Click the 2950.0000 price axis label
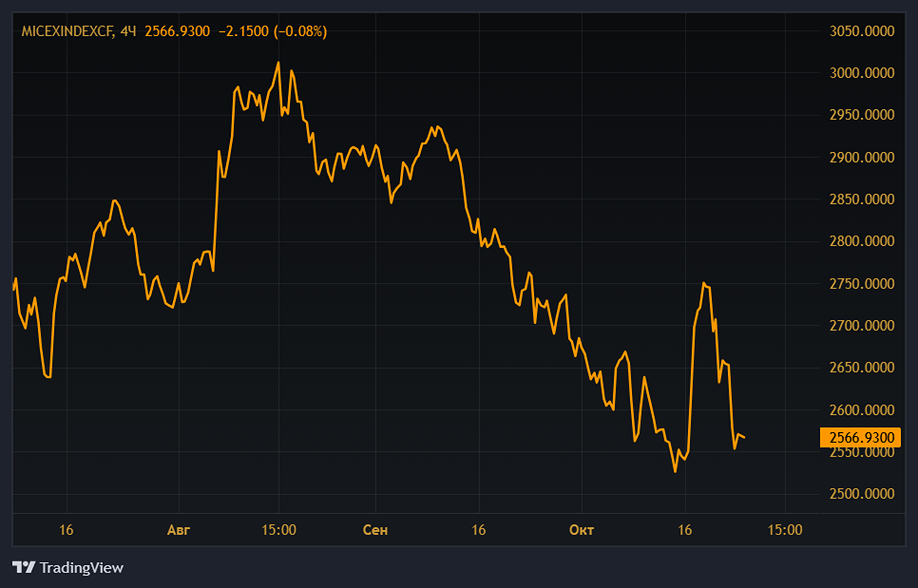The image size is (918, 588). [862, 115]
